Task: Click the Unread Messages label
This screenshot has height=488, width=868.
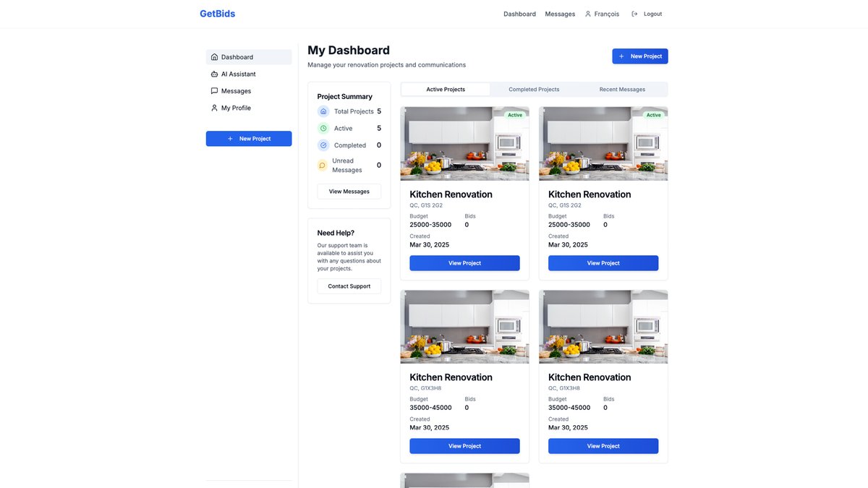Action: click(x=347, y=166)
